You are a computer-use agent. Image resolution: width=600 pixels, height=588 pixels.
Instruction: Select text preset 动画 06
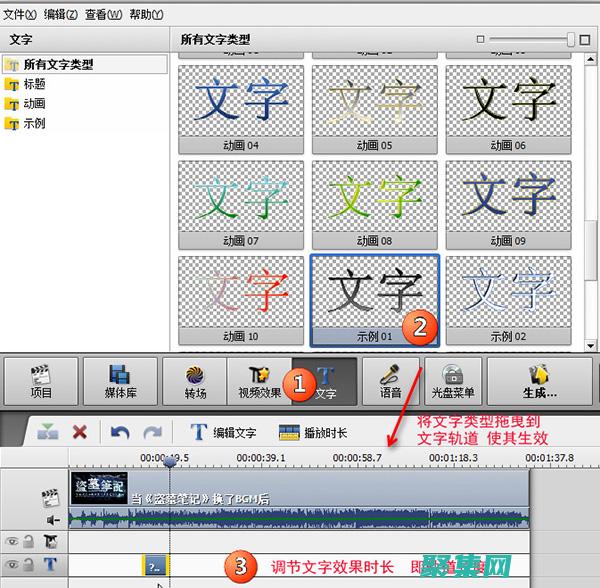tap(509, 110)
